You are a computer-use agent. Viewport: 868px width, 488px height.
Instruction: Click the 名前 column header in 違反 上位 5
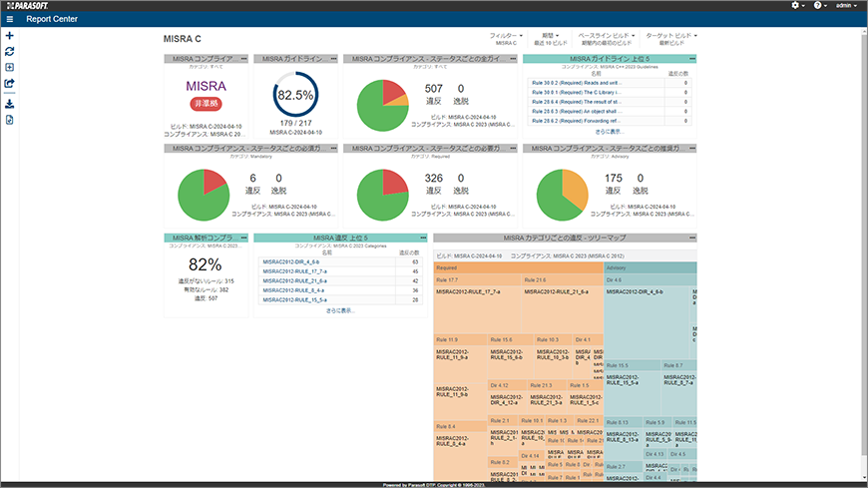(x=327, y=252)
